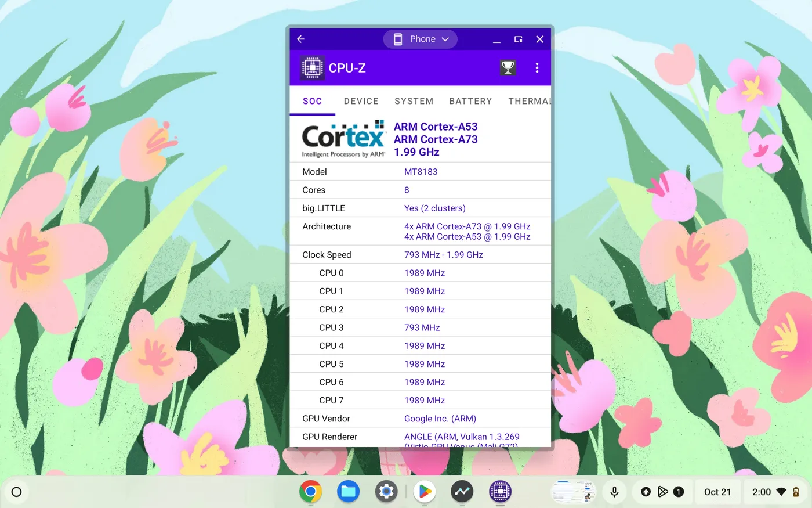Image resolution: width=812 pixels, height=508 pixels.
Task: Open the trophy icon in the header
Action: [508, 68]
